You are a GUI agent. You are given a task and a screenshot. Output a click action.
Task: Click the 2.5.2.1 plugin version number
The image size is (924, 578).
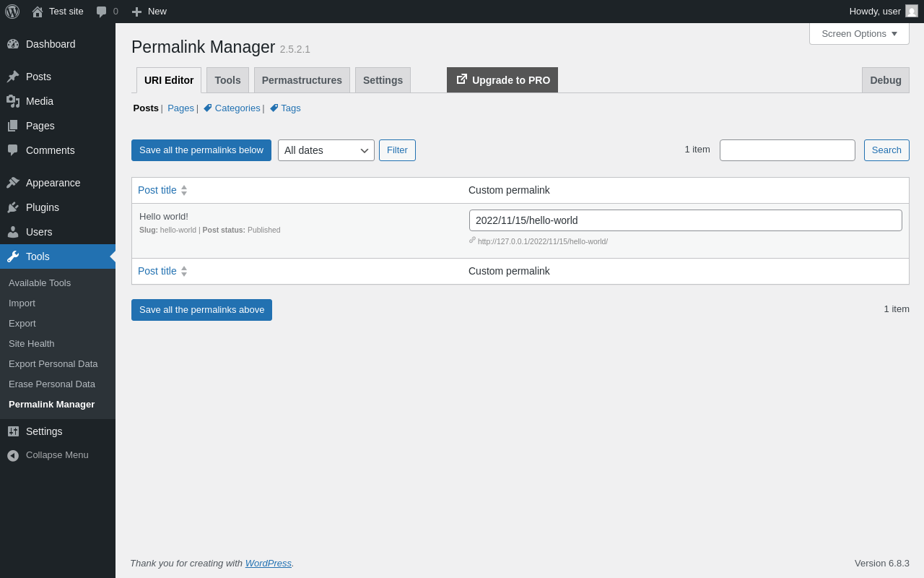coord(295,49)
